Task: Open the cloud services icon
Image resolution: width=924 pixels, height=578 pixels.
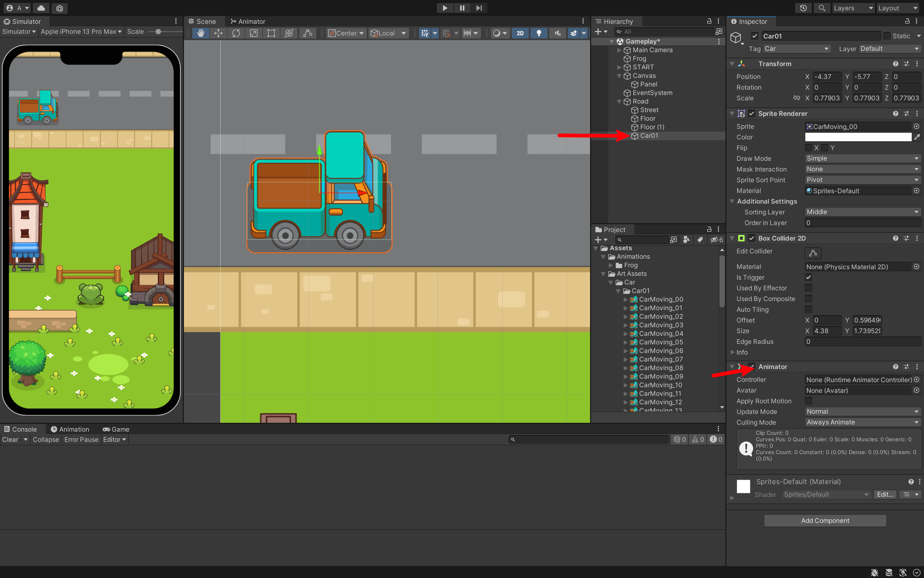Action: pos(41,8)
